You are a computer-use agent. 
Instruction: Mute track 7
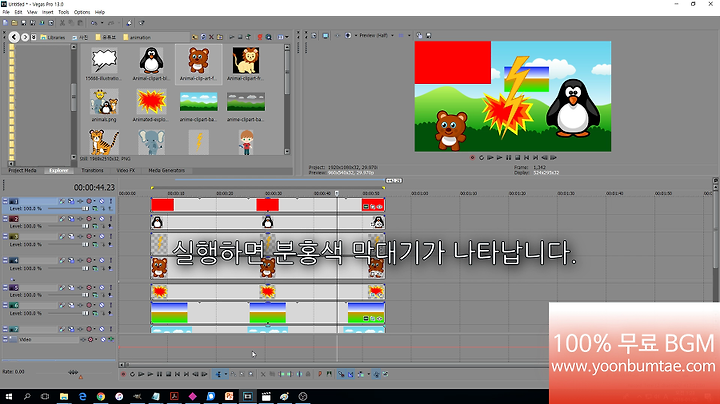coord(101,329)
